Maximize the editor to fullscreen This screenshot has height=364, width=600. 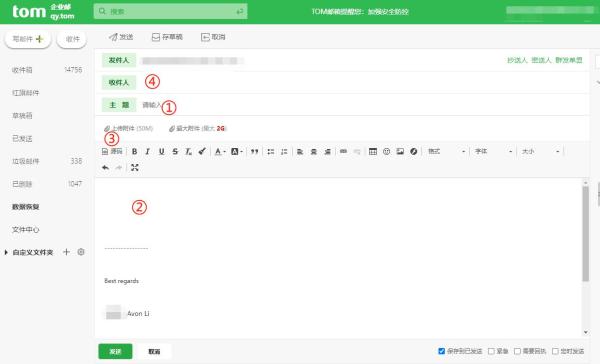pos(135,168)
